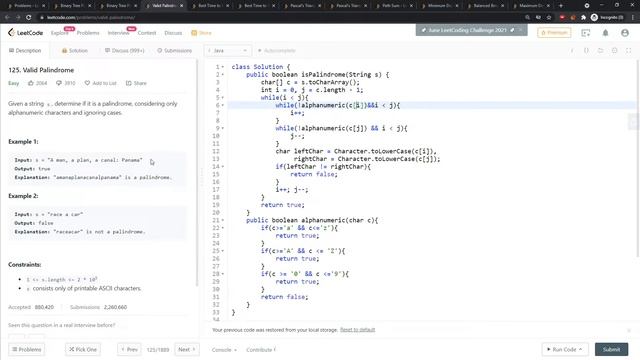640x360 pixels.
Task: Click the reset code icon
Action: [x=600, y=51]
